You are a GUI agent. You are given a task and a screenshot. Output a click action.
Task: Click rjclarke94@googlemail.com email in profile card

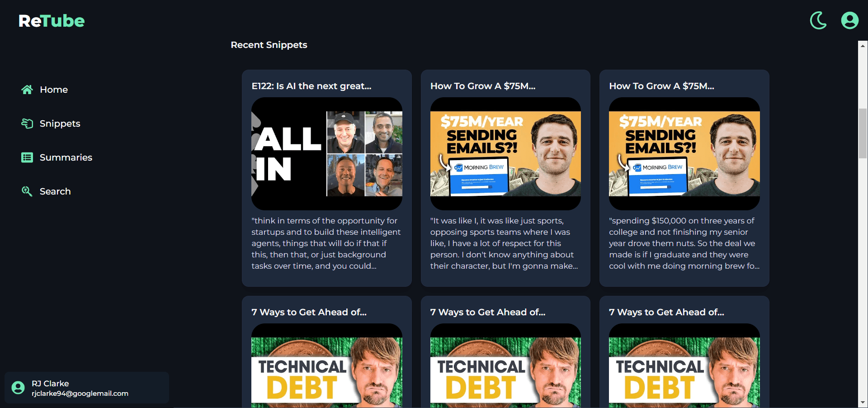click(x=80, y=394)
